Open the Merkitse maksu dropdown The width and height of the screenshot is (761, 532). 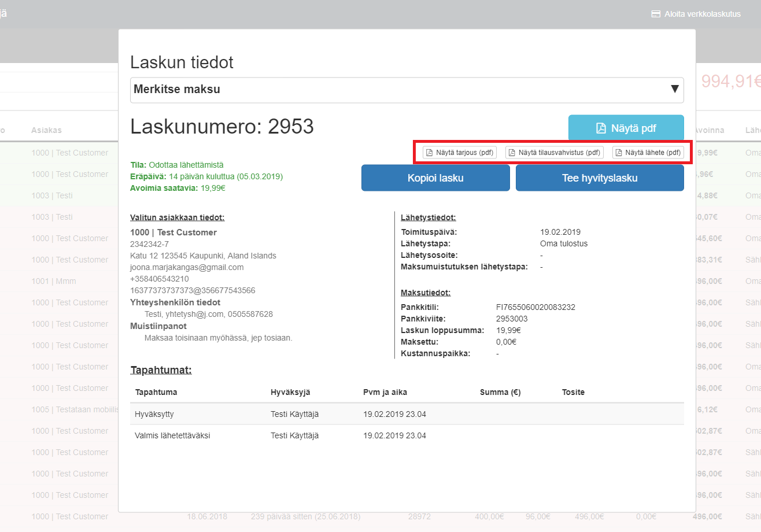[x=407, y=90]
